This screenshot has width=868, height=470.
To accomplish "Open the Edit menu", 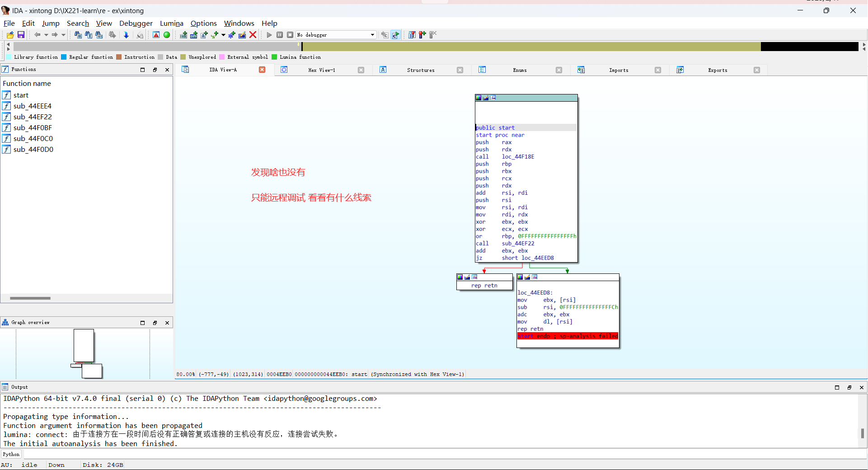I will pyautogui.click(x=28, y=23).
